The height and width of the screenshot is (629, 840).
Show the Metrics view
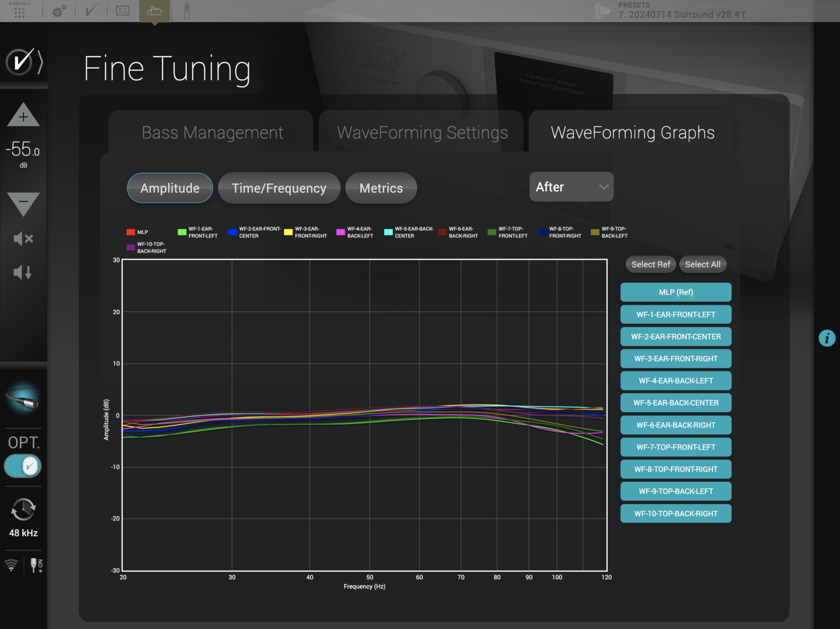click(381, 188)
